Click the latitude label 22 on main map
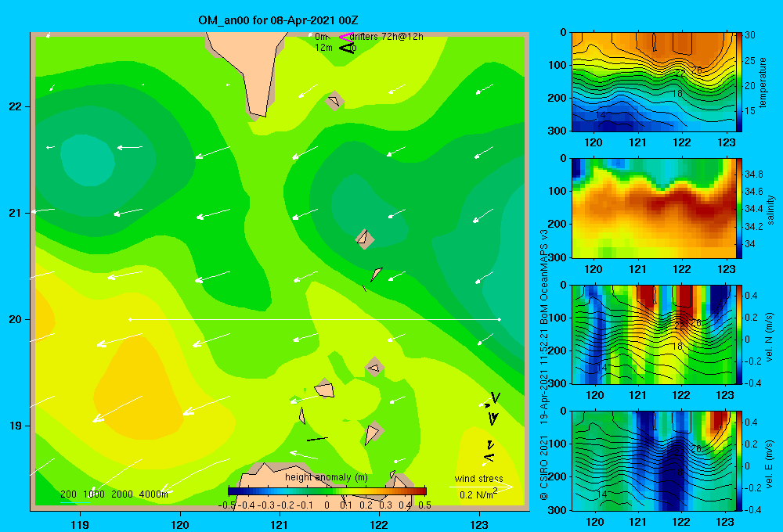The height and width of the screenshot is (532, 783). (16, 106)
